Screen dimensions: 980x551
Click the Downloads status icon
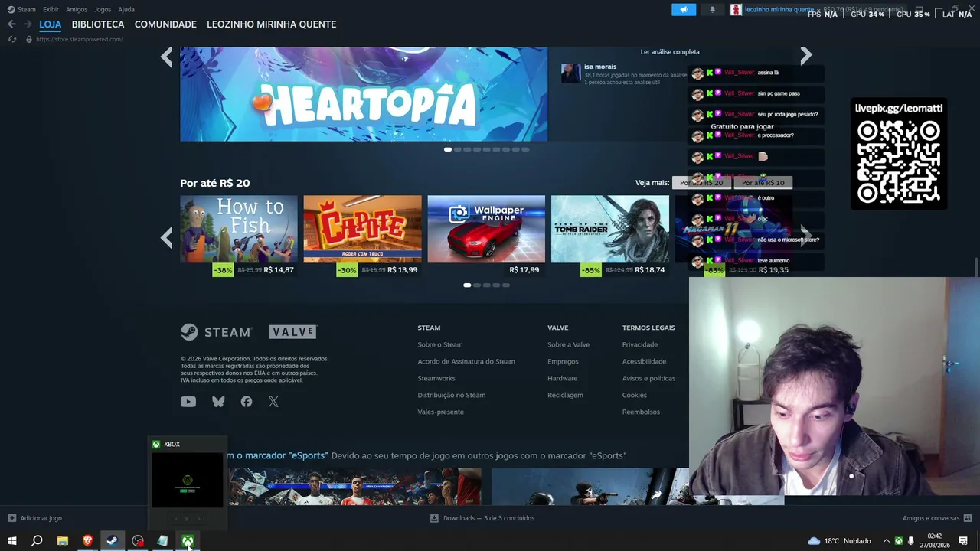pyautogui.click(x=434, y=518)
